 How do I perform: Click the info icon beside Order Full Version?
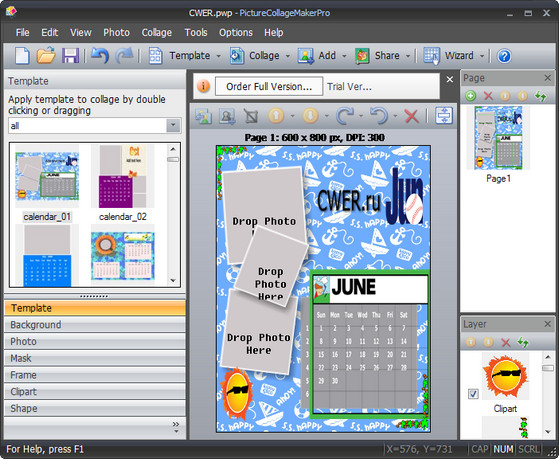(x=203, y=86)
